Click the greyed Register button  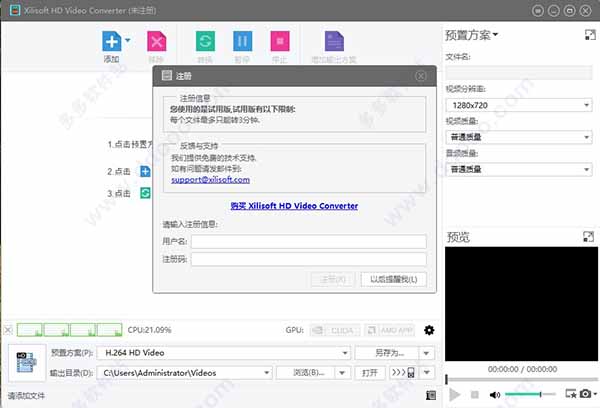tap(333, 279)
